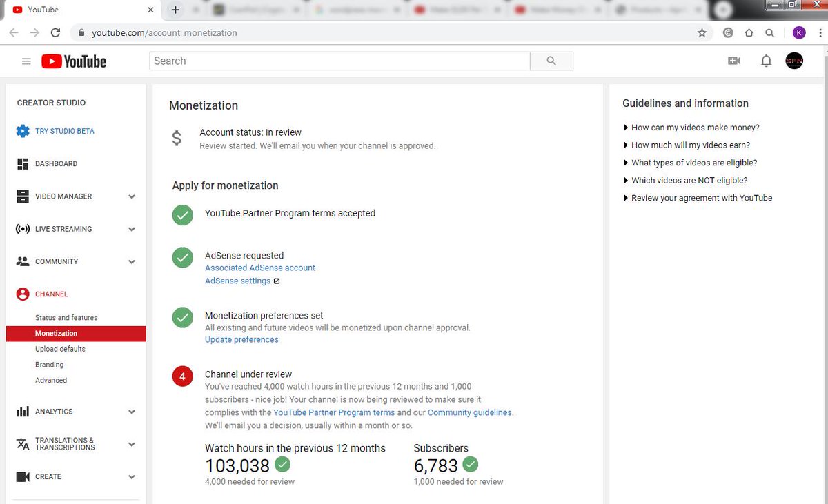This screenshot has width=828, height=504.
Task: Click the Create camera icon in sidebar
Action: click(23, 476)
